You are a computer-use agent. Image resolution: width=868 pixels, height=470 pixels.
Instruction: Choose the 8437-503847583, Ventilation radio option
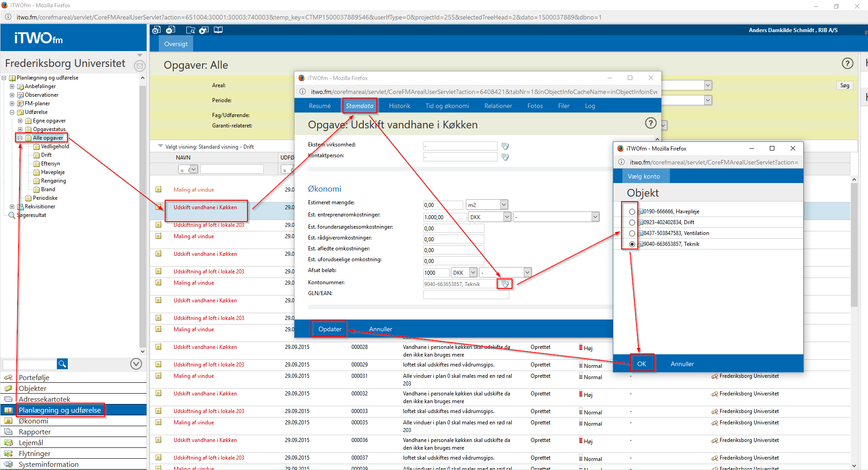(x=632, y=233)
